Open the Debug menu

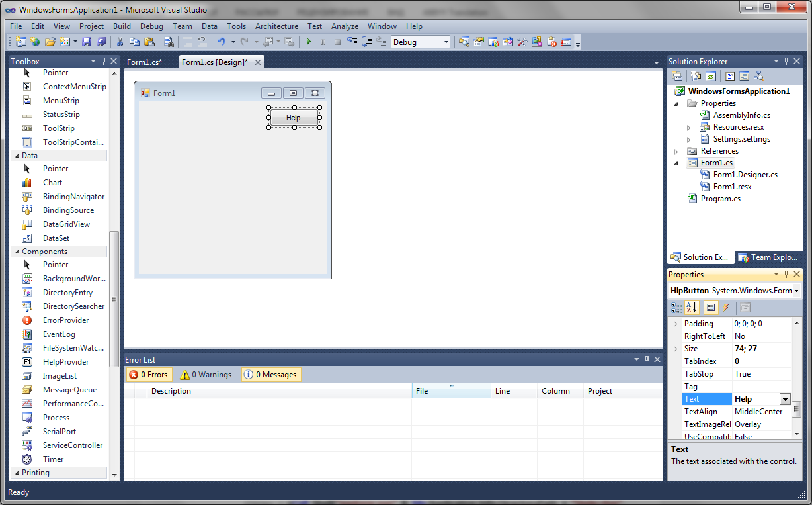(151, 26)
